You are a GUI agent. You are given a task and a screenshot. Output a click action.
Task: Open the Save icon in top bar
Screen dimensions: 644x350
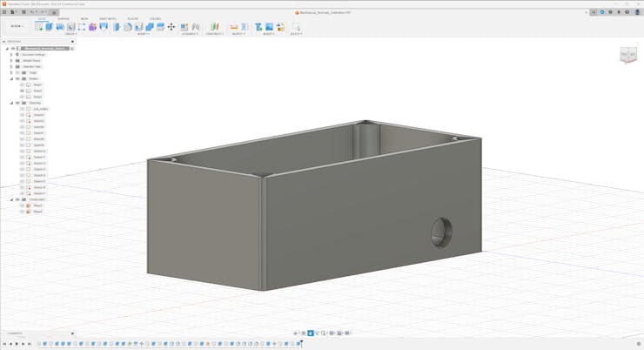pos(23,12)
